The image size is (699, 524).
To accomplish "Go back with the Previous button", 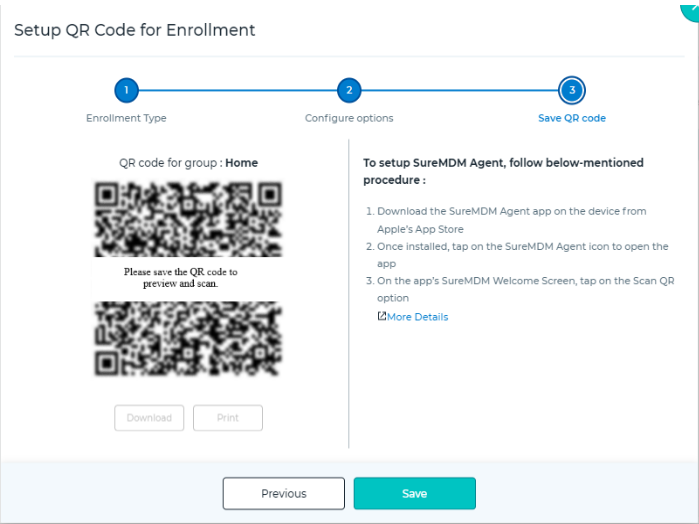I will (284, 493).
